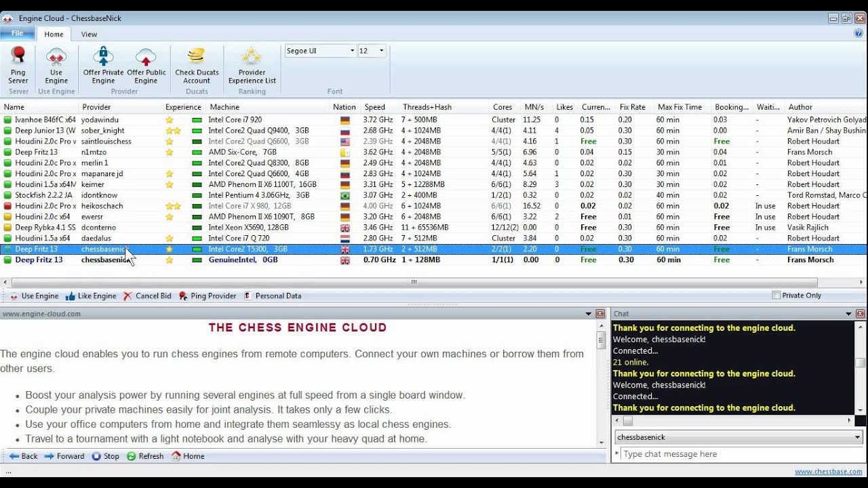This screenshot has height=488, width=868.
Task: Click the nation flag in merlin1 row
Action: tap(345, 163)
